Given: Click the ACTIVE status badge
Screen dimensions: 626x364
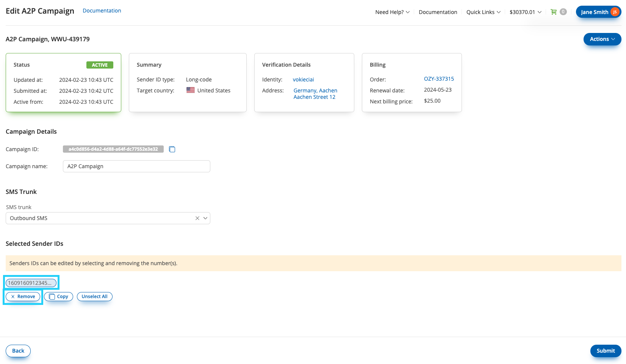Looking at the screenshot, I should tap(100, 65).
